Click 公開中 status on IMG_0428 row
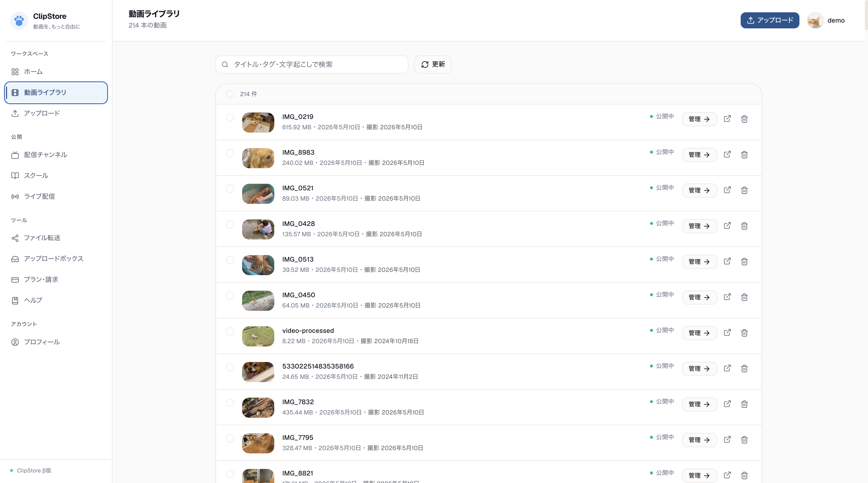Viewport: 868px width, 483px height. coord(662,223)
